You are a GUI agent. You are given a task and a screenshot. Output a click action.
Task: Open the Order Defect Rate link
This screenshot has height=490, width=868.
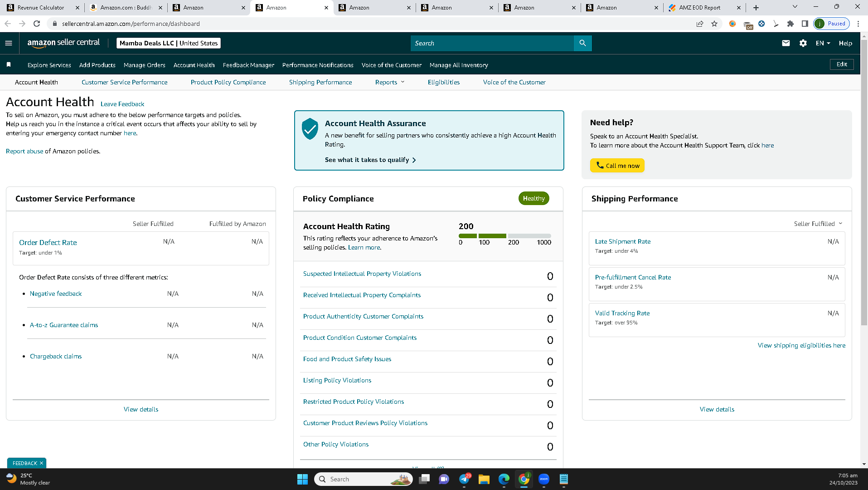pyautogui.click(x=48, y=243)
